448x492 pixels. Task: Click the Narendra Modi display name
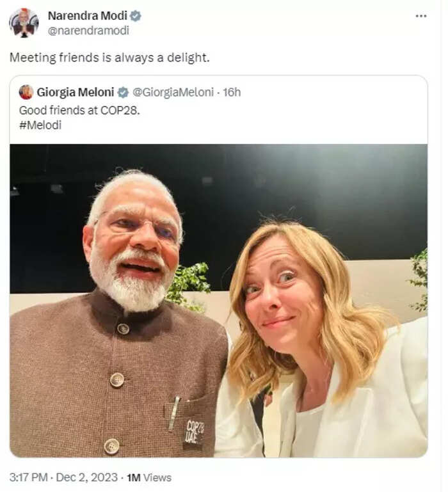[88, 16]
